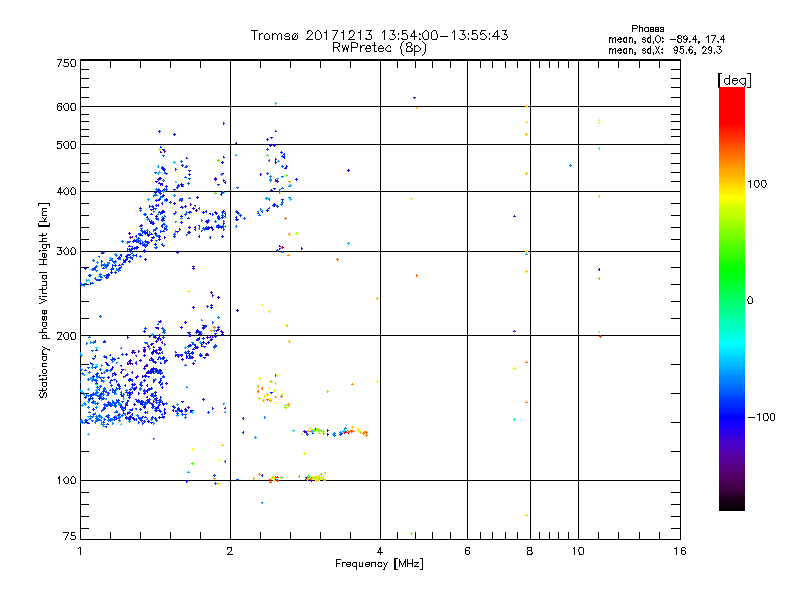Click the y-axis label '75'
This screenshot has width=800, height=600.
[69, 536]
